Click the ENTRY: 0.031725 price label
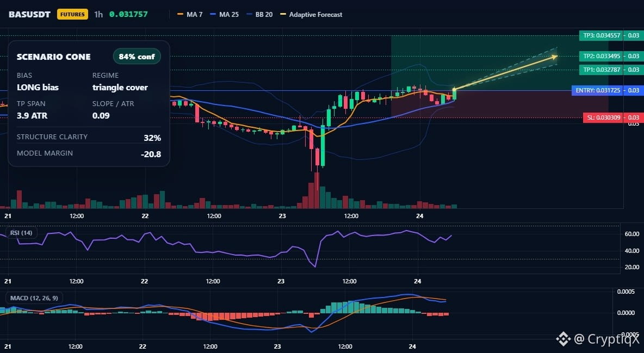The width and height of the screenshot is (644, 353). 598,90
